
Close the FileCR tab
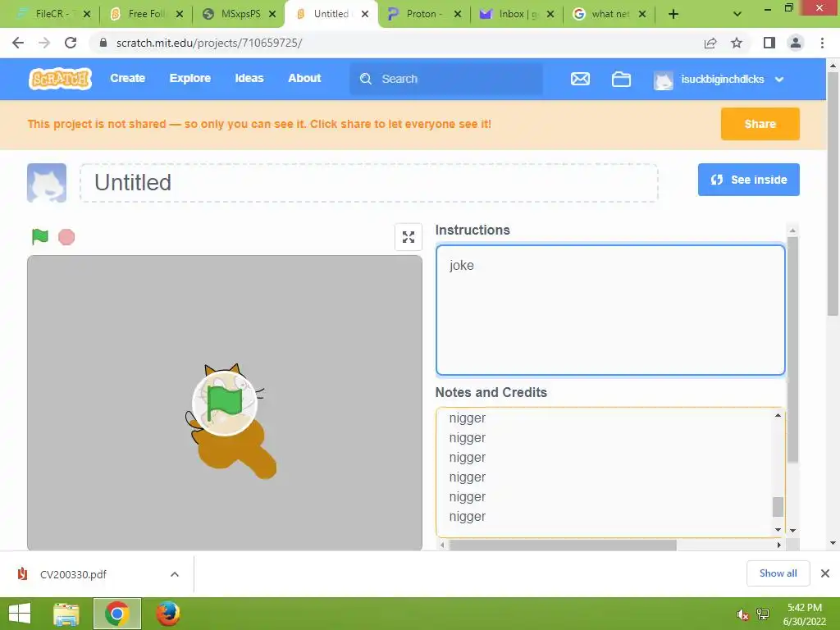click(87, 14)
